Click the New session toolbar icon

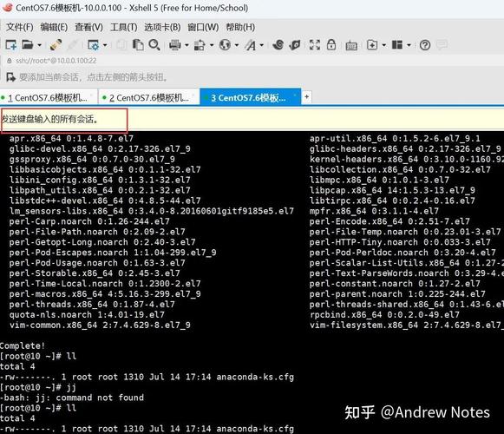11,45
